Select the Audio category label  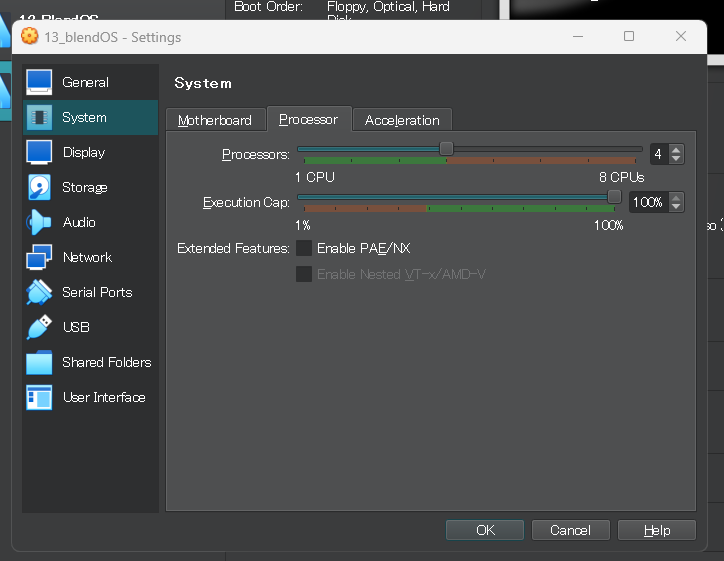[x=79, y=223]
